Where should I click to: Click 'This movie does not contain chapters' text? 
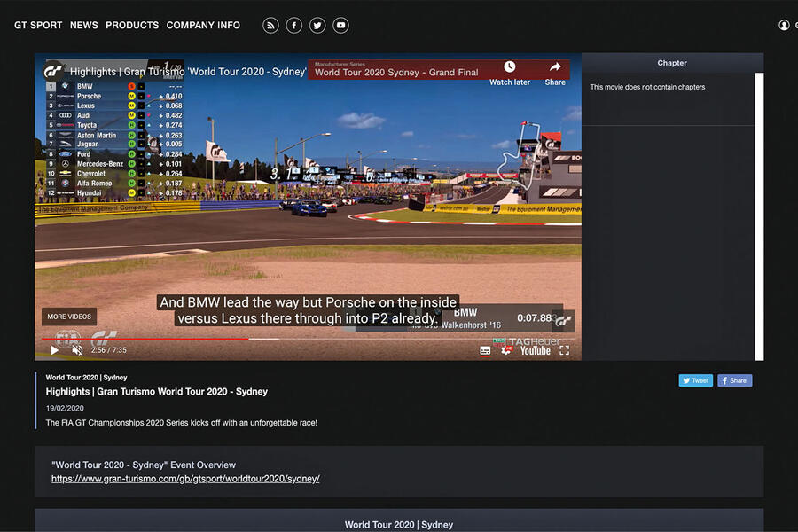[x=647, y=87]
